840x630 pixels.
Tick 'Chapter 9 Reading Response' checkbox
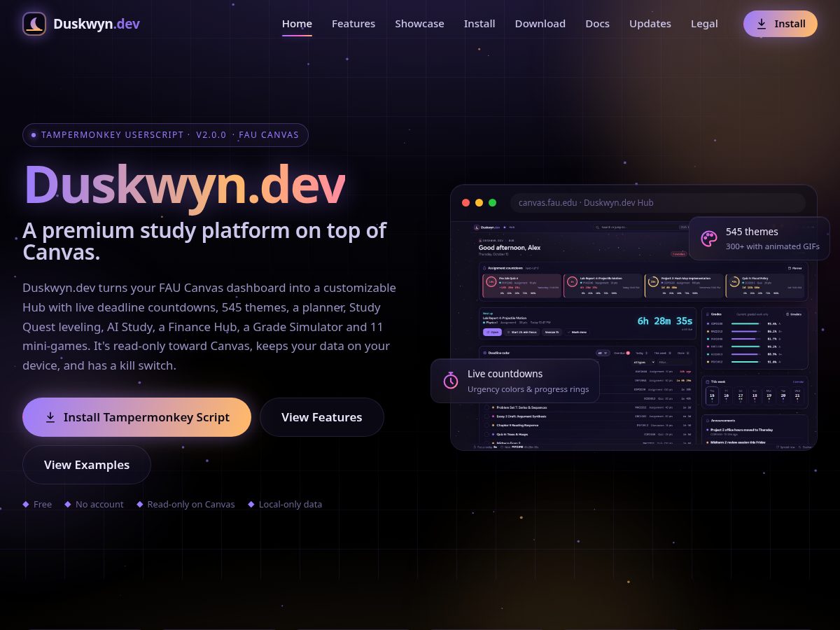coord(486,426)
